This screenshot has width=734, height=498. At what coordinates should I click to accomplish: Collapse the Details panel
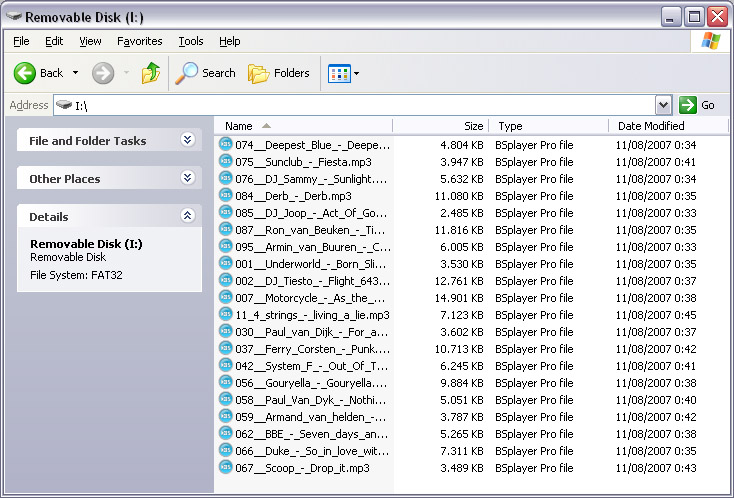pos(187,216)
